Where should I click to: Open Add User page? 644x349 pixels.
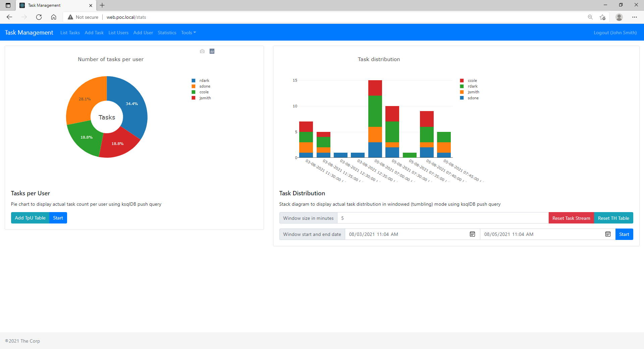pos(143,33)
